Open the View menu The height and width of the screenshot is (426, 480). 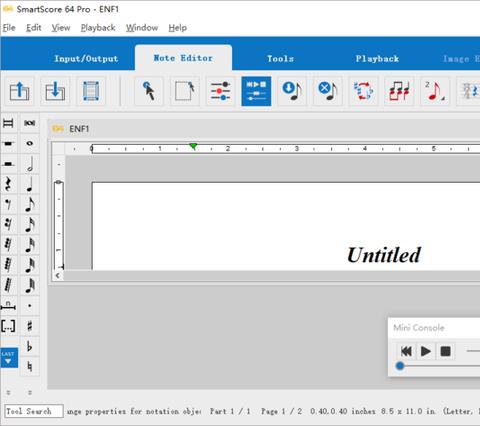click(61, 28)
